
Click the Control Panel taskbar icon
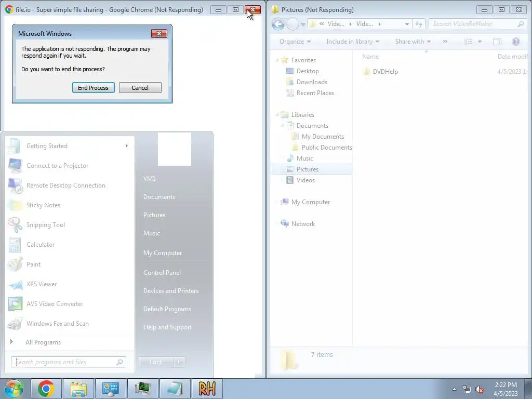point(111,389)
